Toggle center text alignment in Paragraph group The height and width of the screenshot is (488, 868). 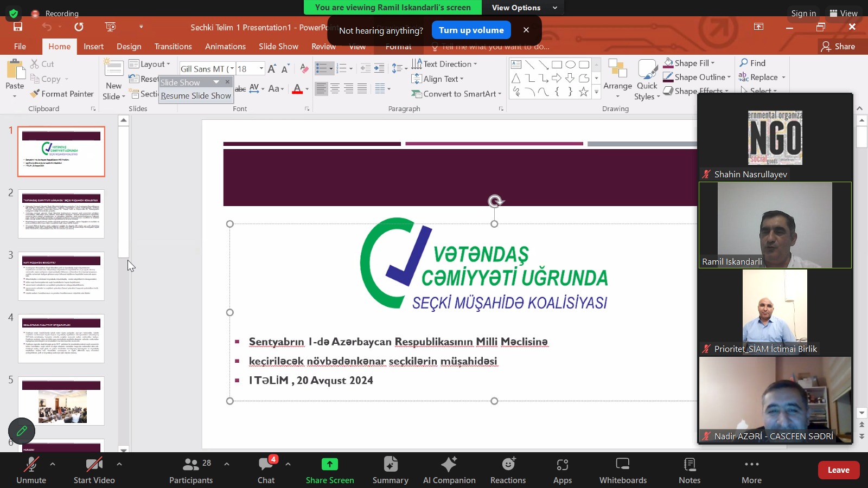point(335,88)
